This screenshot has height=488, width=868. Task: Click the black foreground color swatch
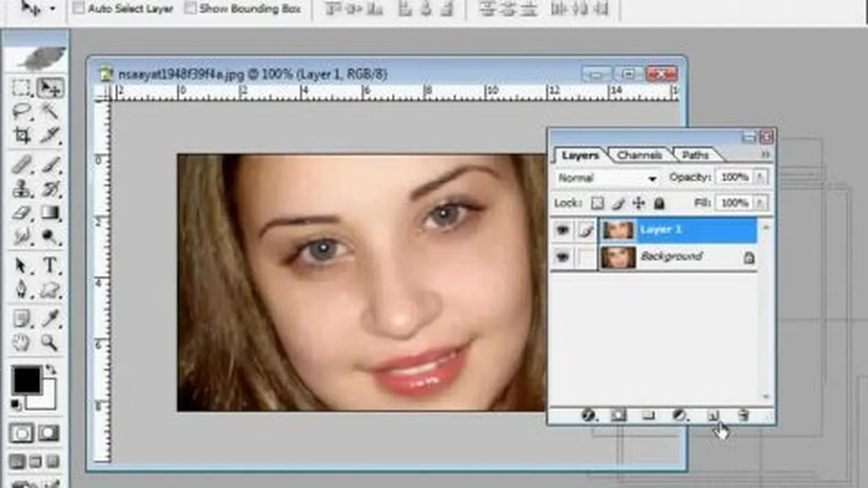[x=26, y=380]
